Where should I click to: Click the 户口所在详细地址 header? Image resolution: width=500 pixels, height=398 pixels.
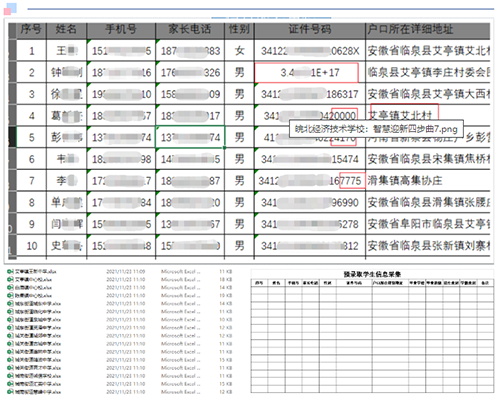[x=428, y=30]
